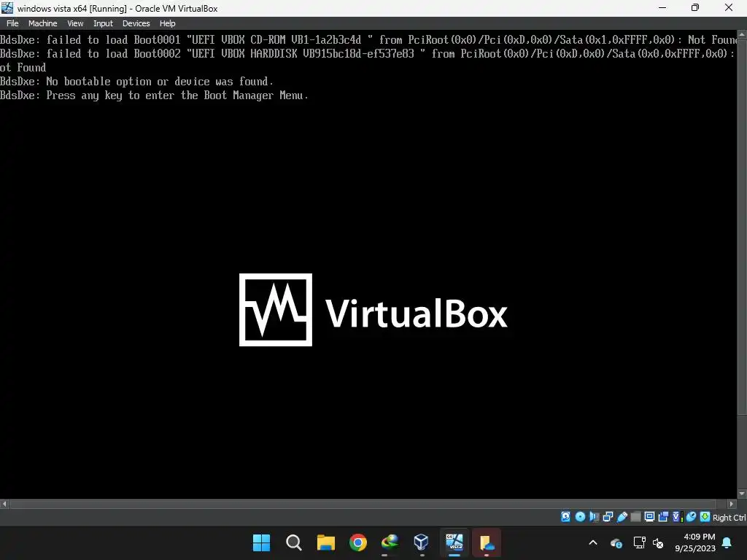Click the down arrow of vertical scrollbar

pos(742,494)
